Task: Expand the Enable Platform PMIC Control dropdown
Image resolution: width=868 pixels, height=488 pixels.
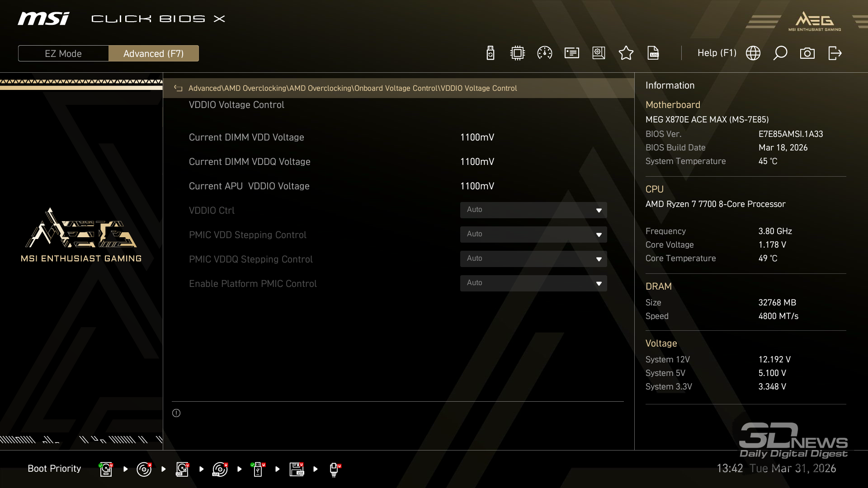Action: [533, 283]
